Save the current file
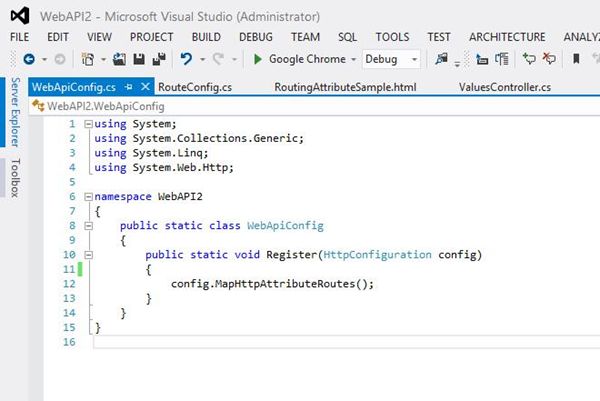Viewport: 600px width, 401px height. pos(139,59)
